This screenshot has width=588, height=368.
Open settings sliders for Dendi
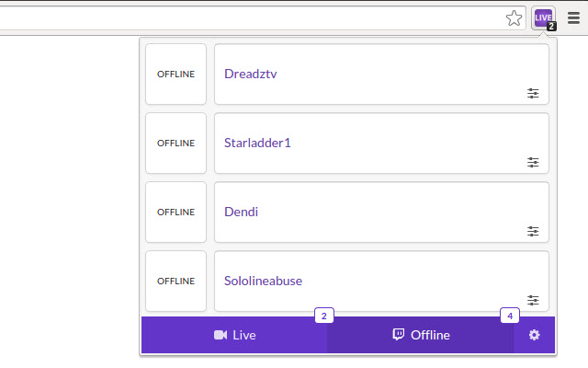[533, 231]
